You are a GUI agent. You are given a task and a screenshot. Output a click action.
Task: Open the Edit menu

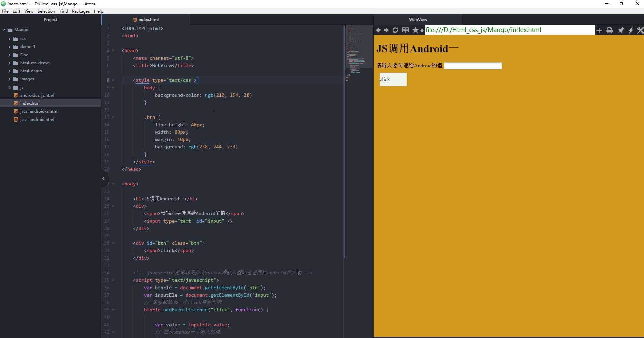pyautogui.click(x=16, y=11)
